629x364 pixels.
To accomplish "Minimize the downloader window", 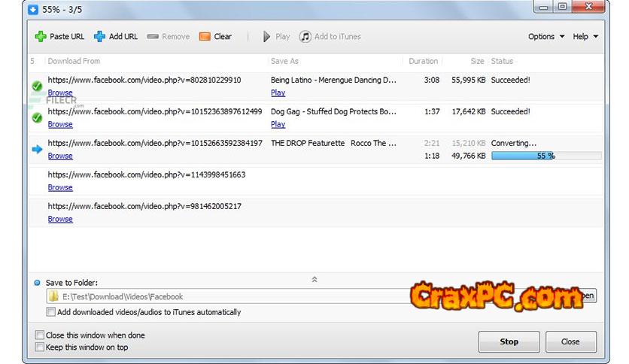I will tap(543, 7).
